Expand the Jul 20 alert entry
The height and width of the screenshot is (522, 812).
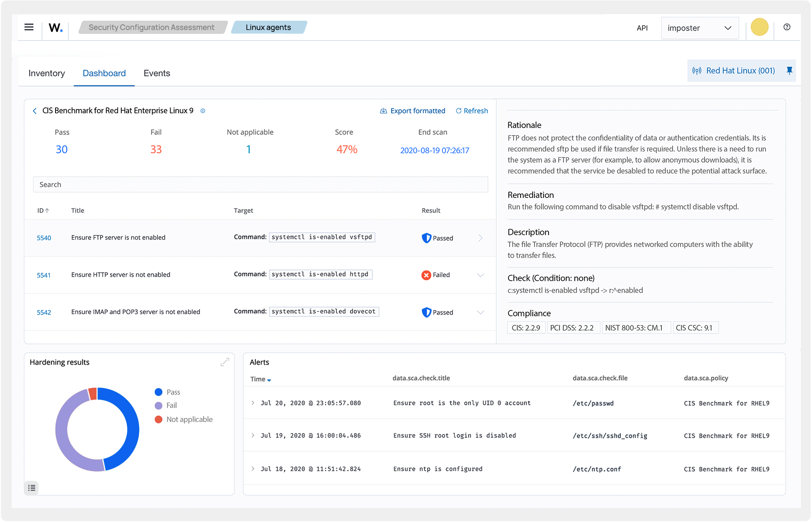[253, 403]
